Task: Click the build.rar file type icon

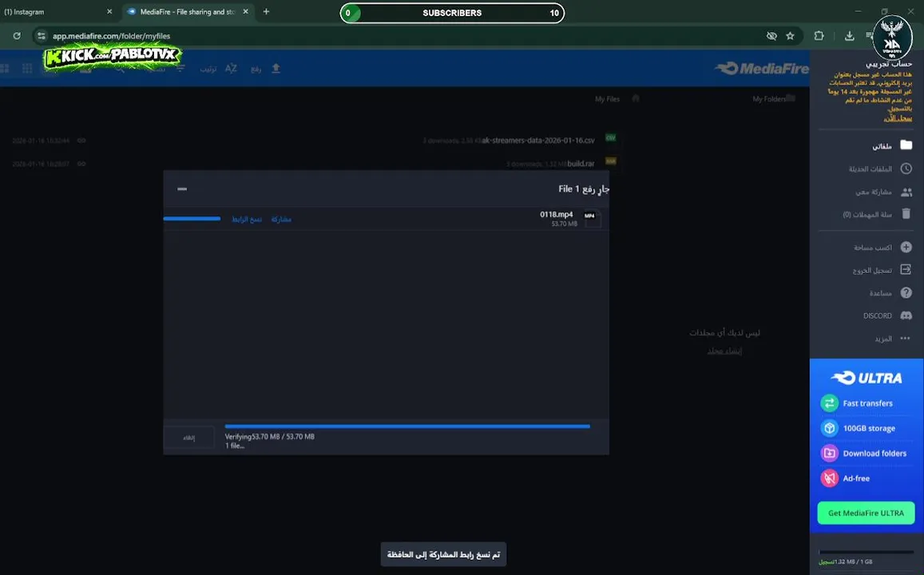Action: [x=611, y=161]
